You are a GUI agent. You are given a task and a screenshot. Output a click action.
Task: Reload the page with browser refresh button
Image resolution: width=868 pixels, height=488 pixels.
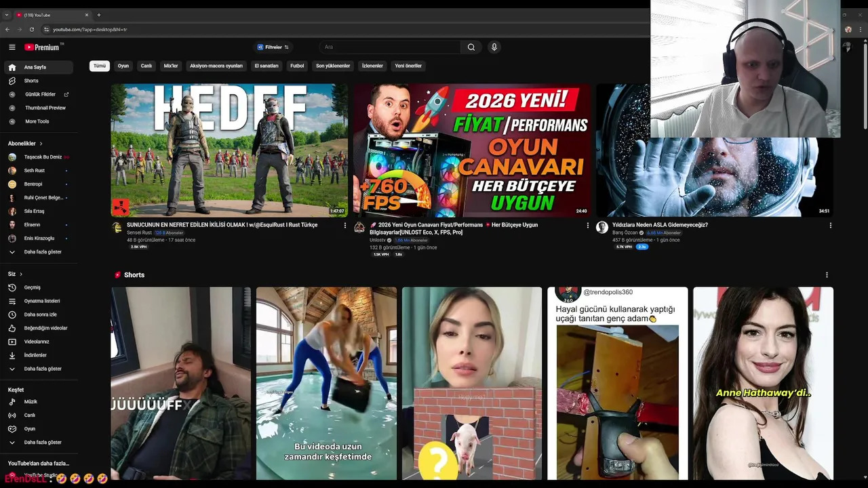pyautogui.click(x=31, y=30)
